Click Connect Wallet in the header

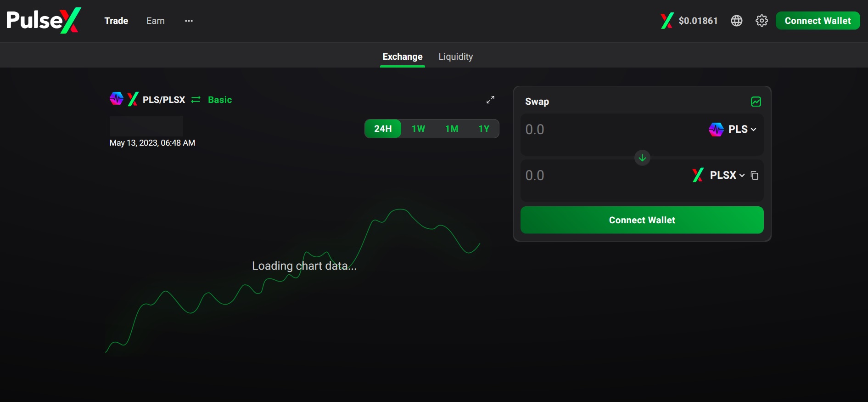(x=818, y=21)
